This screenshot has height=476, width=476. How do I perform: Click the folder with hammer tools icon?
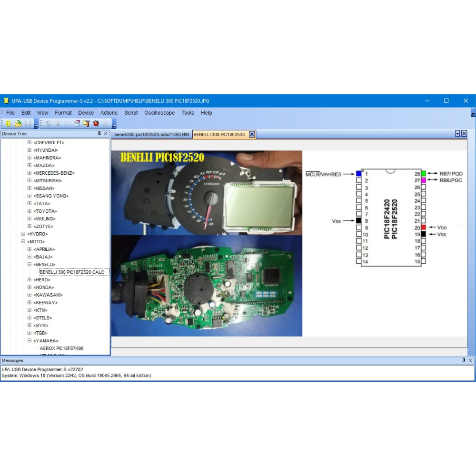[86, 123]
